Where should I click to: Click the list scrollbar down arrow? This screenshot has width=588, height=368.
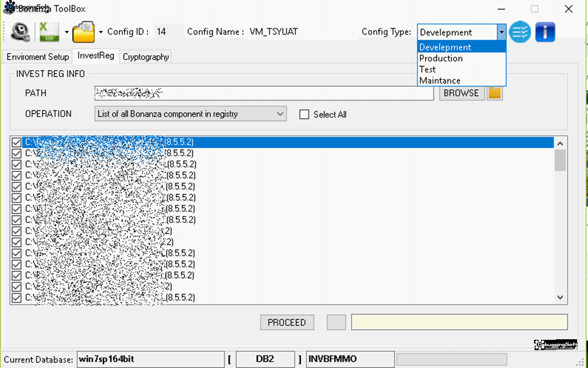560,297
